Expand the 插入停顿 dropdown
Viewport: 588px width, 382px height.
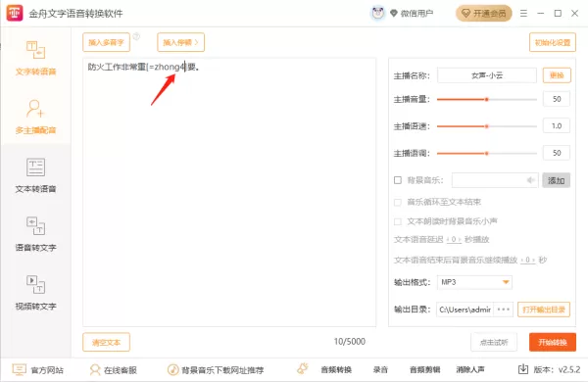(x=180, y=42)
